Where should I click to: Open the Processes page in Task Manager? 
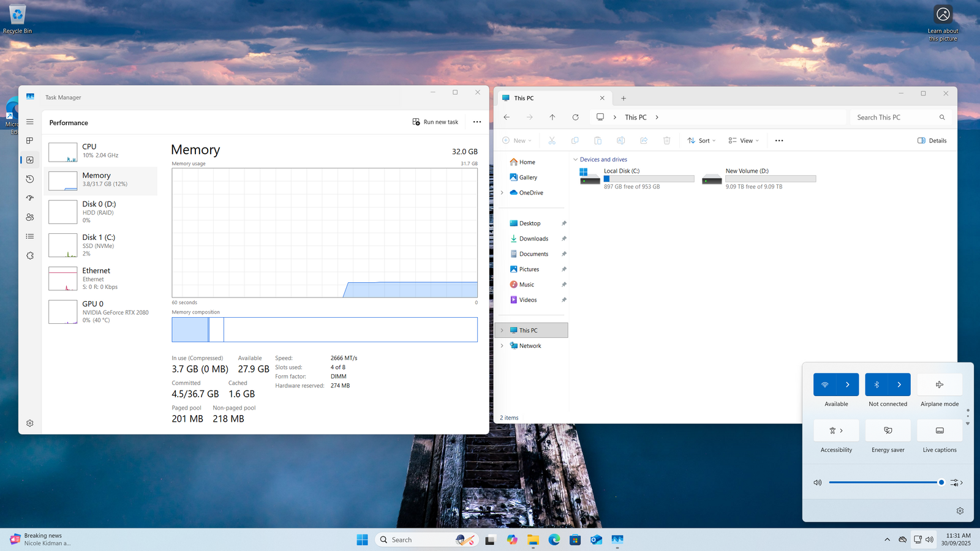coord(29,141)
